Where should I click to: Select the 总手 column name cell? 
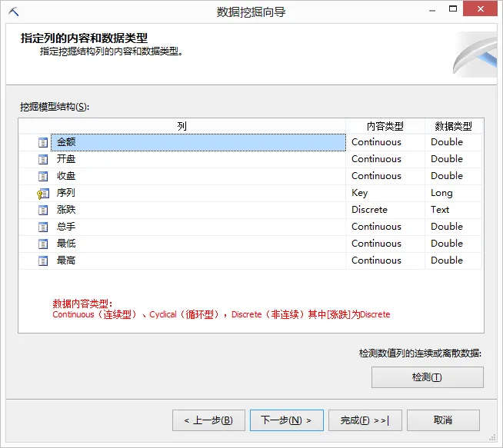click(198, 227)
